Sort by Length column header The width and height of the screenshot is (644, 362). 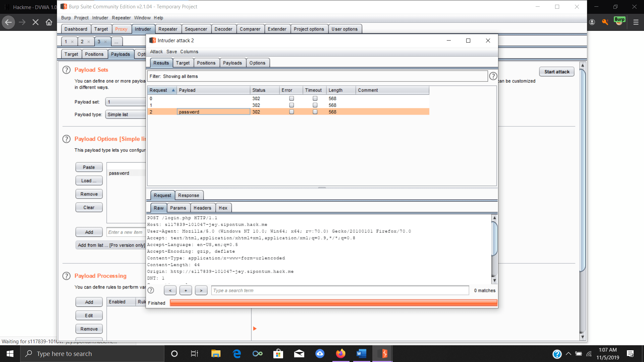pyautogui.click(x=341, y=90)
